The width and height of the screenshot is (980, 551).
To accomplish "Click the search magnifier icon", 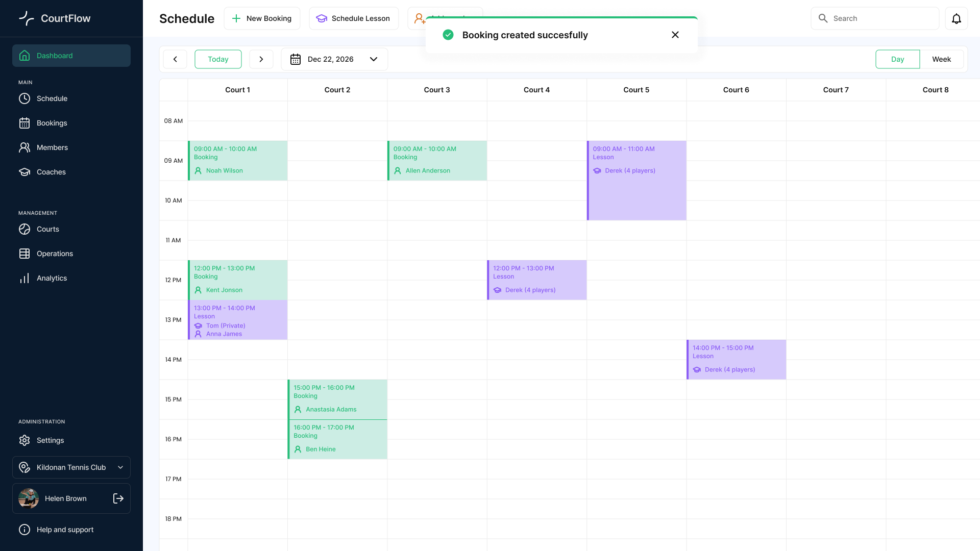I will pos(823,18).
